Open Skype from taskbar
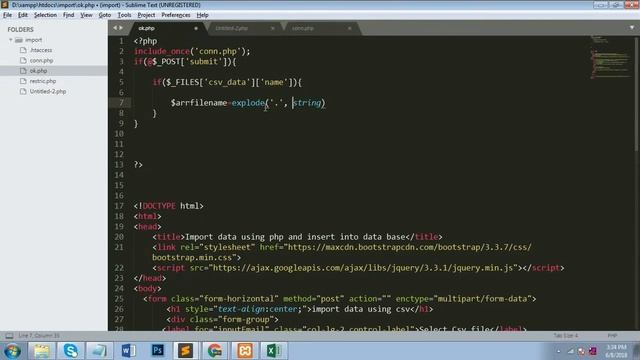This screenshot has height=360, width=640. pos(70,351)
